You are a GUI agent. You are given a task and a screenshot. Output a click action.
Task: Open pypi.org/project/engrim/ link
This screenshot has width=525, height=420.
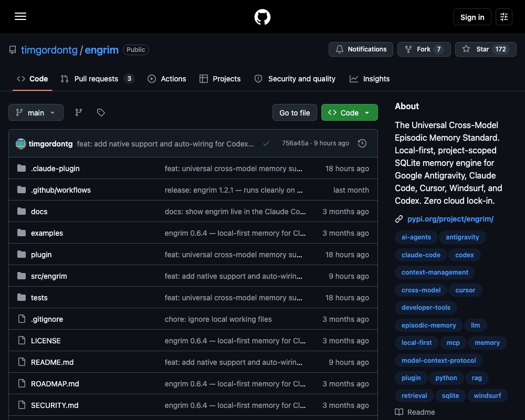450,219
